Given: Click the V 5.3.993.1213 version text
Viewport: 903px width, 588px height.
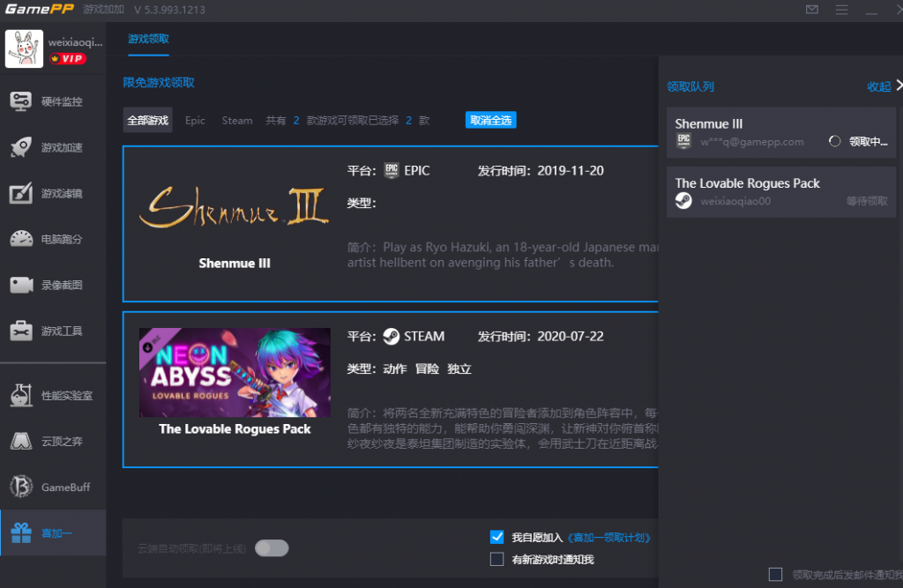Looking at the screenshot, I should click(x=169, y=10).
